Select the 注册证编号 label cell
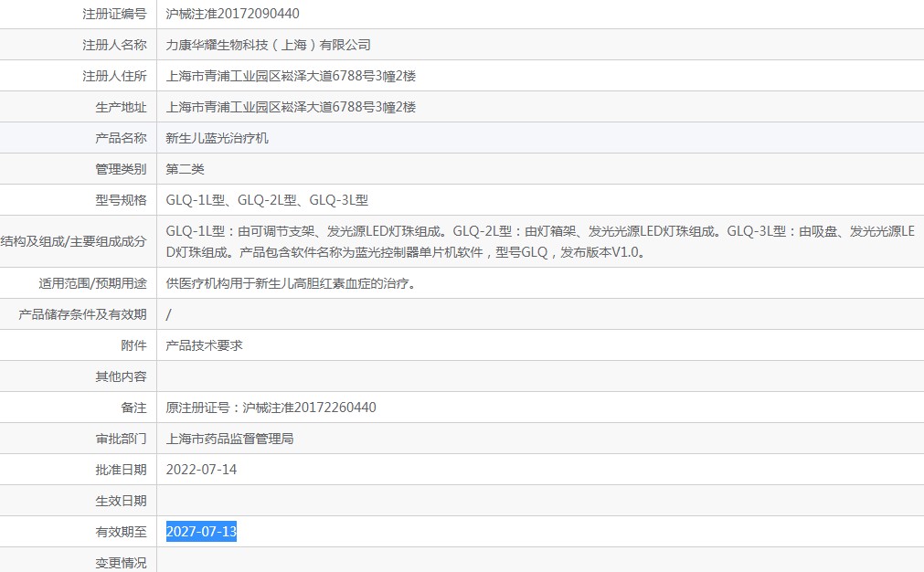 click(x=114, y=14)
